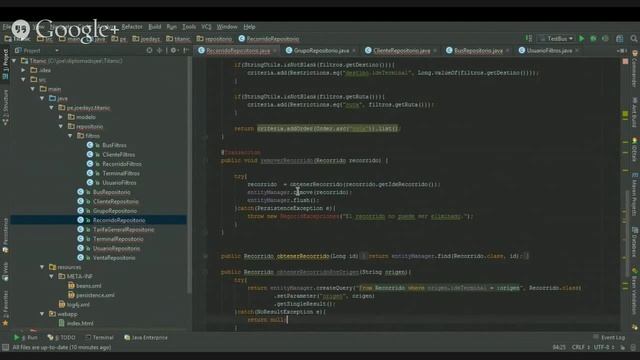Open the Tools menu
This screenshot has height=360, width=640.
click(189, 27)
